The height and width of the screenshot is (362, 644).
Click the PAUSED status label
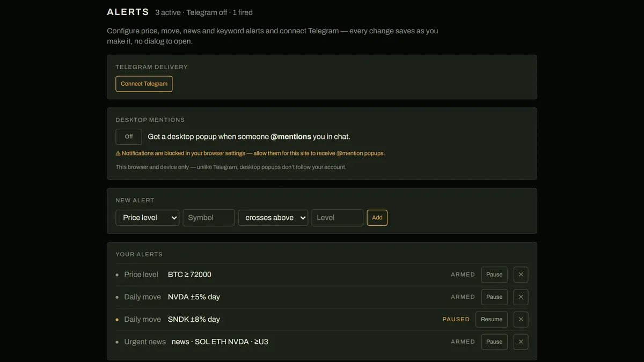pyautogui.click(x=456, y=319)
